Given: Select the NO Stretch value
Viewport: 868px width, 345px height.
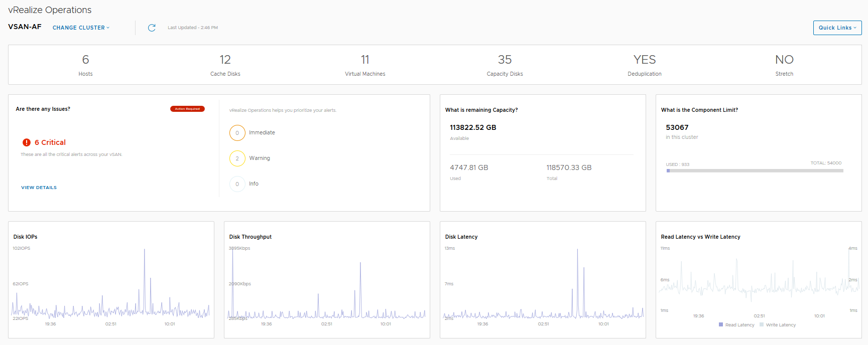Looking at the screenshot, I should tap(784, 60).
